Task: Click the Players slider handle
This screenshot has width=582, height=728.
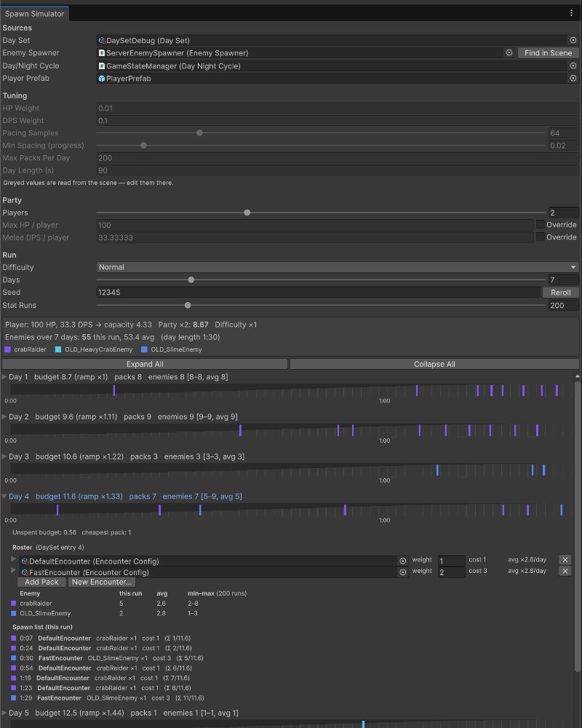Action: coord(247,213)
